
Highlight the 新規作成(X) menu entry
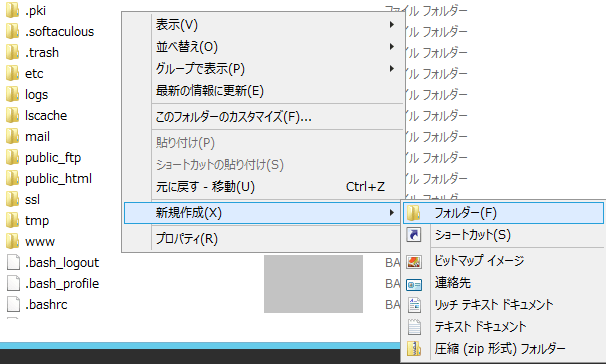[x=263, y=213]
